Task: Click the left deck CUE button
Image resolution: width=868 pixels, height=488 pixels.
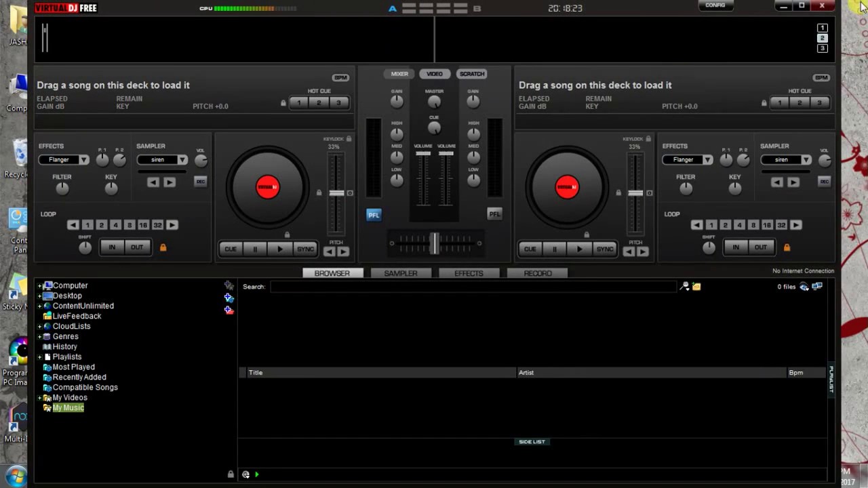Action: pos(231,249)
